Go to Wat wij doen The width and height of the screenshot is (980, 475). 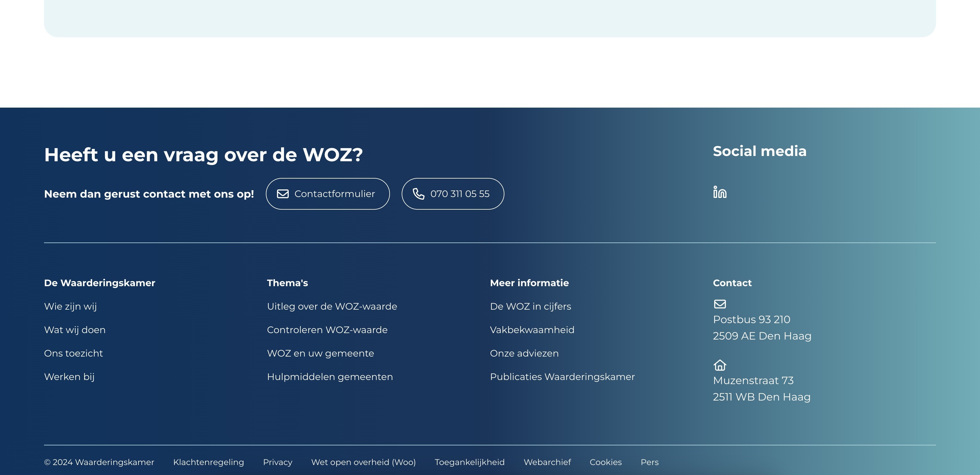point(75,330)
